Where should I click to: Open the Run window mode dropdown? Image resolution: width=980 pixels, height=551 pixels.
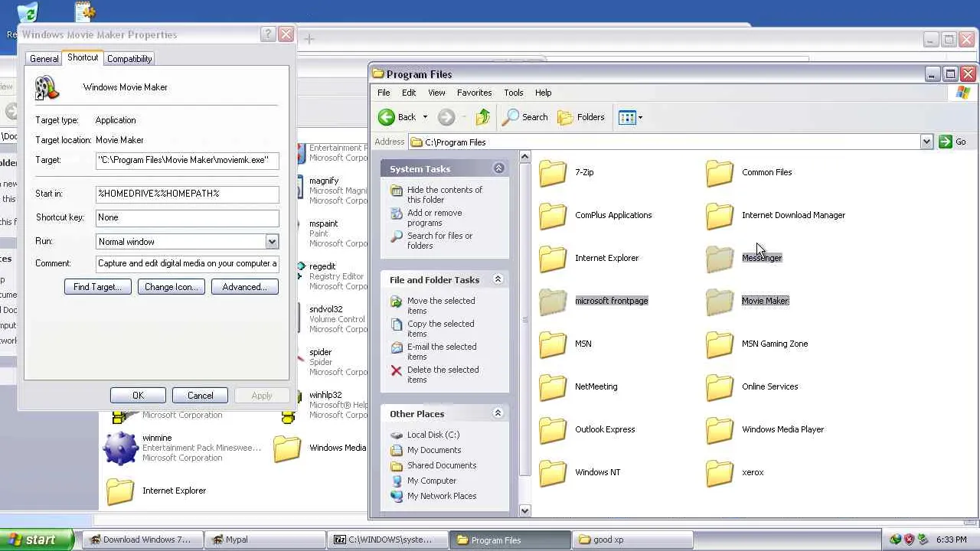point(272,242)
